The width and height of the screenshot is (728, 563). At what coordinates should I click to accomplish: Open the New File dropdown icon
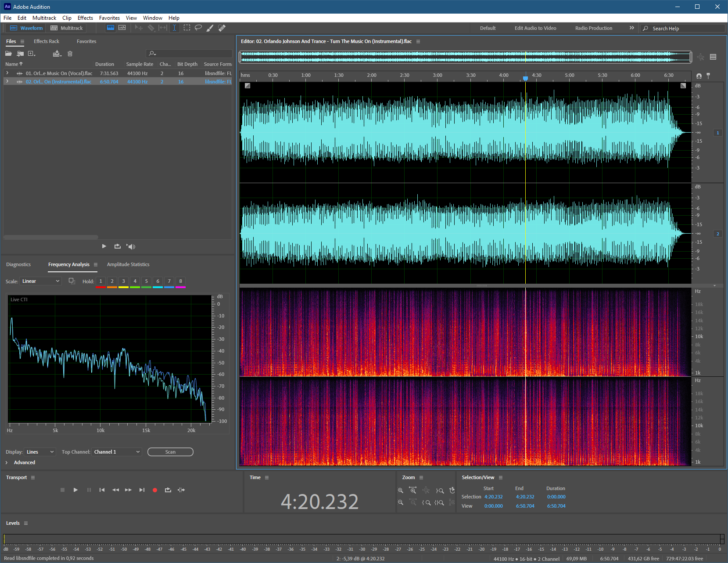[32, 54]
